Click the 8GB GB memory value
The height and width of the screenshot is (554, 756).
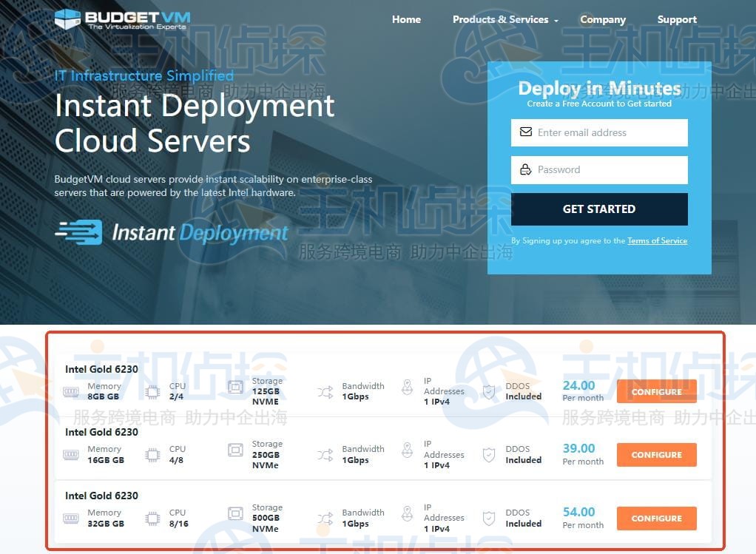pyautogui.click(x=103, y=396)
